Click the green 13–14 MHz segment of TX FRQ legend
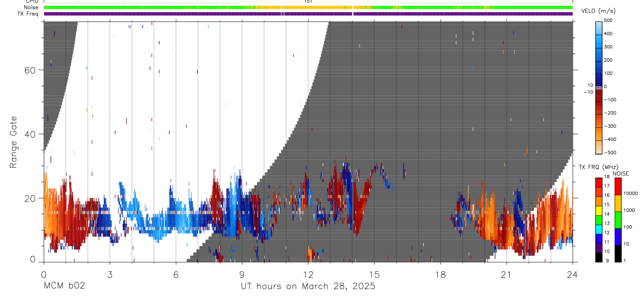This screenshot has height=297, width=644. tap(598, 220)
